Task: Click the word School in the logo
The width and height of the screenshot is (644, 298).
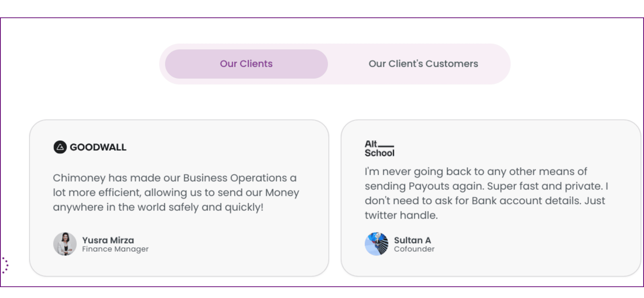Action: (x=379, y=153)
